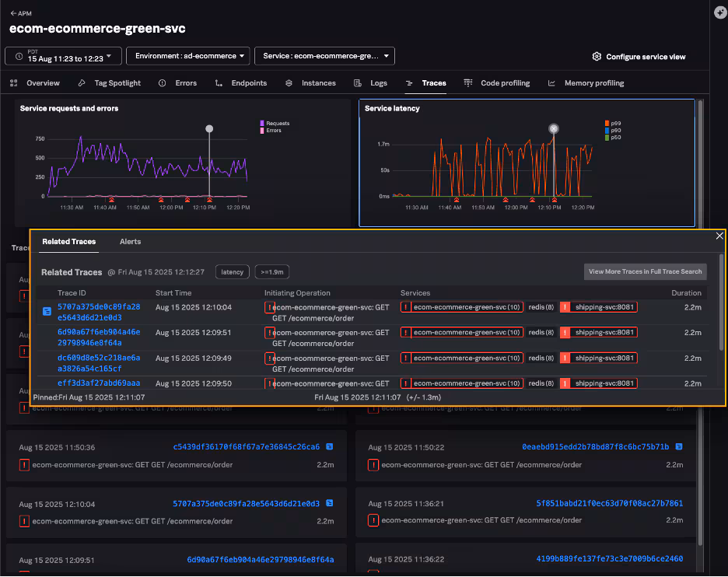
Task: Expand the Environment ad-ecommerce dropdown
Action: [x=191, y=56]
